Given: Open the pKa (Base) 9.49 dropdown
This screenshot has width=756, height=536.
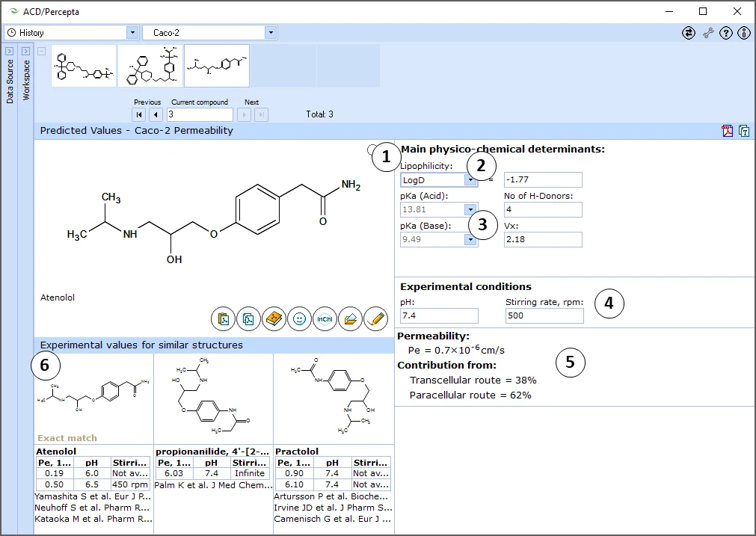Looking at the screenshot, I should [470, 239].
